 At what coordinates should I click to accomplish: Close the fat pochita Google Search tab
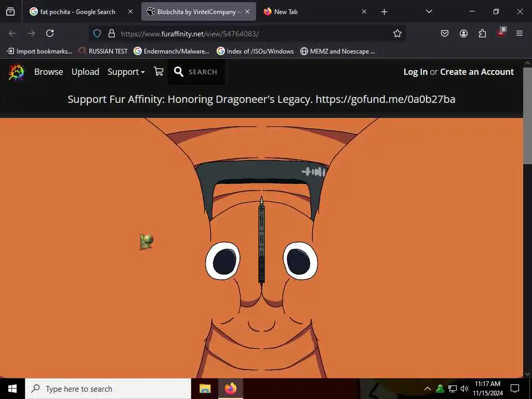point(130,12)
